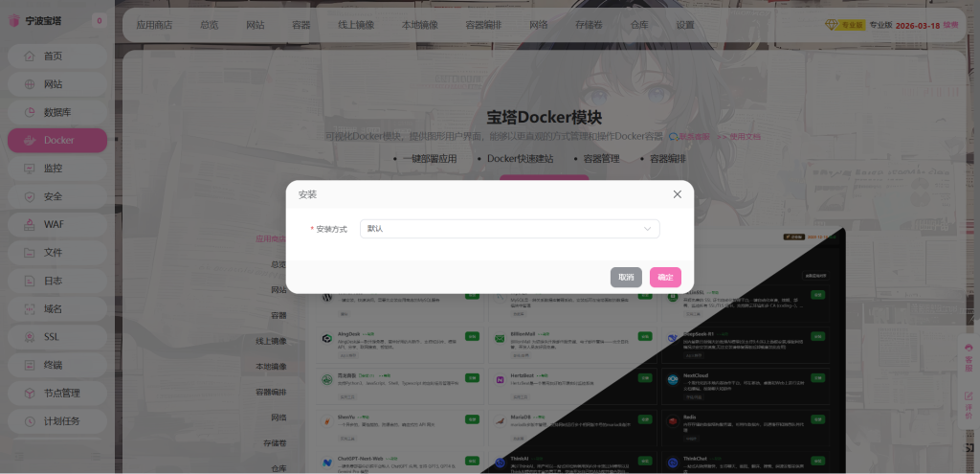Viewport: 980px width, 474px height.
Task: Click the 安全 shield icon
Action: coord(29,196)
